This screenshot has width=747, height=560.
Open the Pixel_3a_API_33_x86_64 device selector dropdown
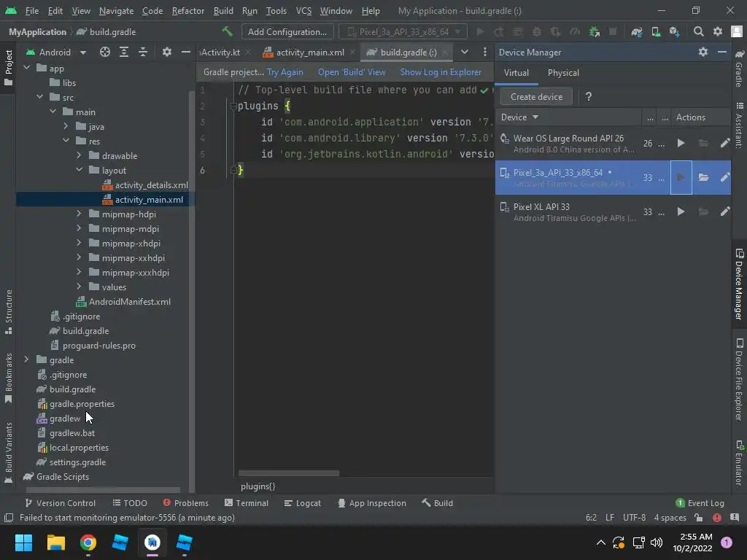point(403,32)
